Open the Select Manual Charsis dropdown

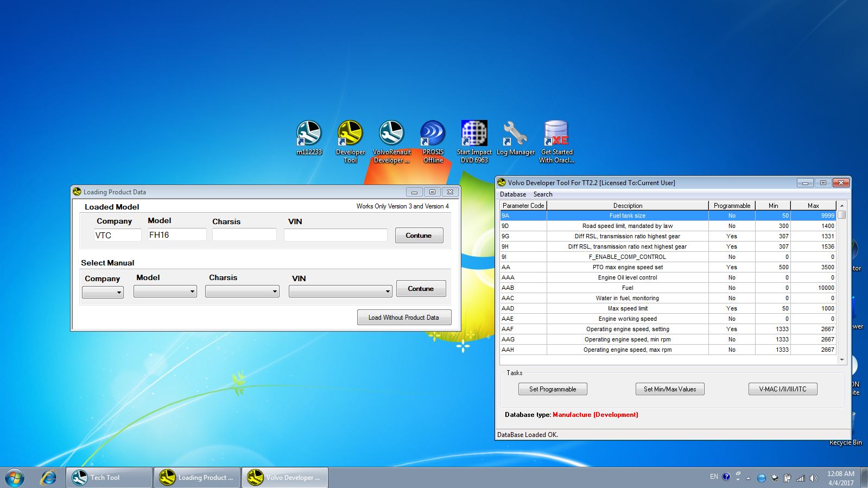click(242, 291)
